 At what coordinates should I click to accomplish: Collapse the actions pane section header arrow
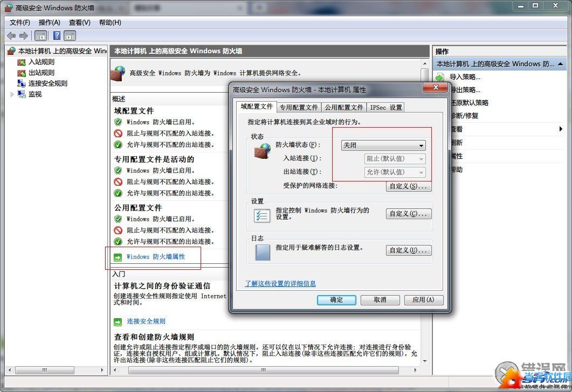tap(560, 64)
